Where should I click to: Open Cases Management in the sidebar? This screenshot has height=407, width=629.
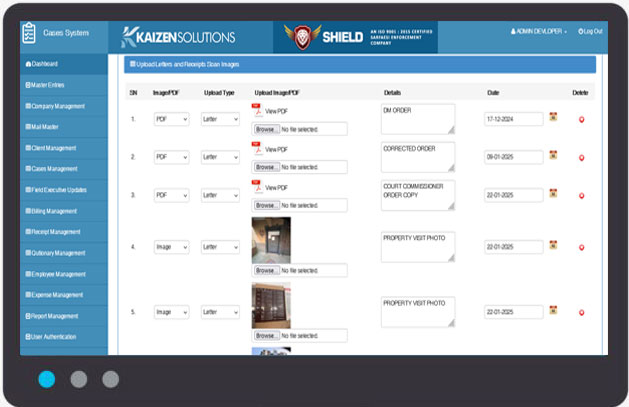click(64, 169)
